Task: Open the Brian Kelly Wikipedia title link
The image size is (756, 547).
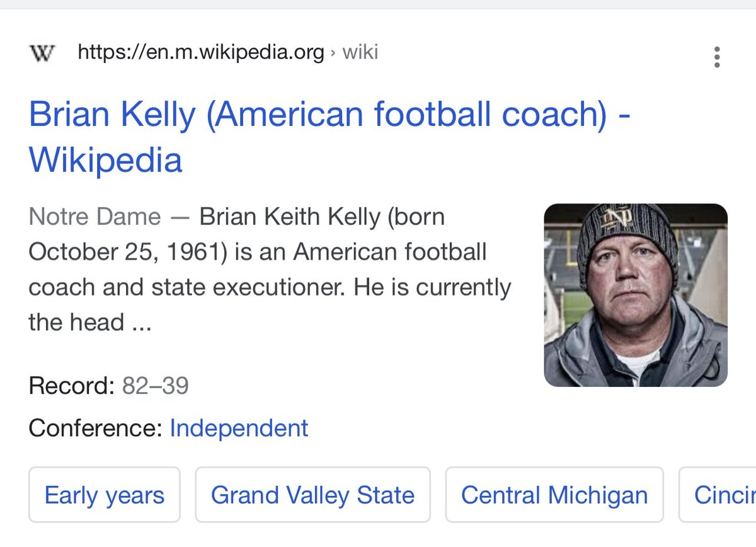Action: pos(329,117)
